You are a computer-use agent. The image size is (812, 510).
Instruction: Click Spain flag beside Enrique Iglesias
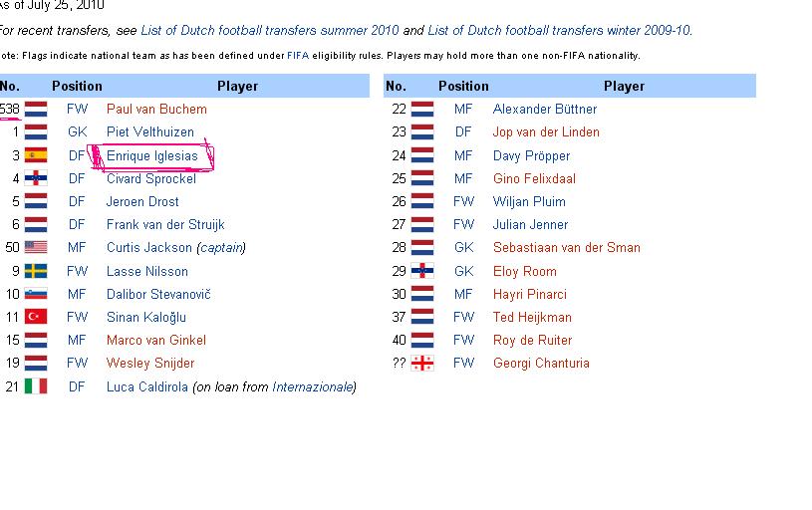click(x=36, y=155)
